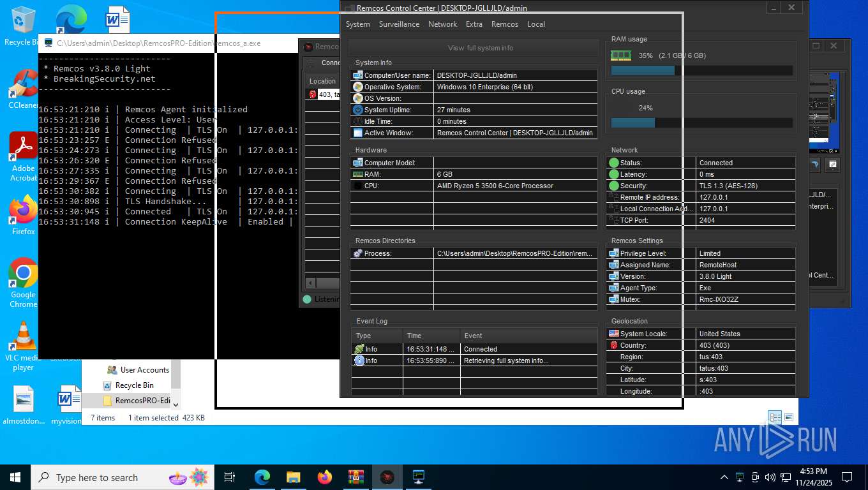
Task: Click the System Locale flag icon
Action: [614, 334]
